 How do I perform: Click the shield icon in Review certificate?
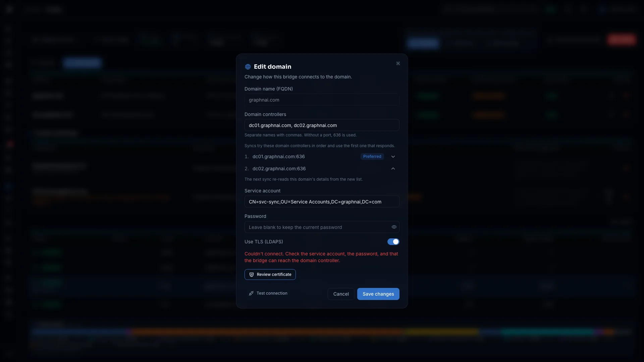[x=252, y=275]
